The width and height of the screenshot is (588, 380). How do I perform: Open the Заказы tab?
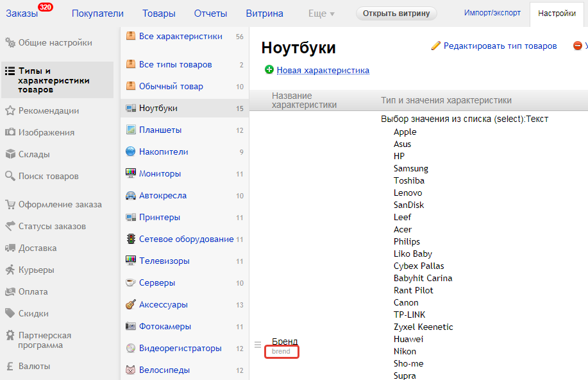click(x=22, y=13)
